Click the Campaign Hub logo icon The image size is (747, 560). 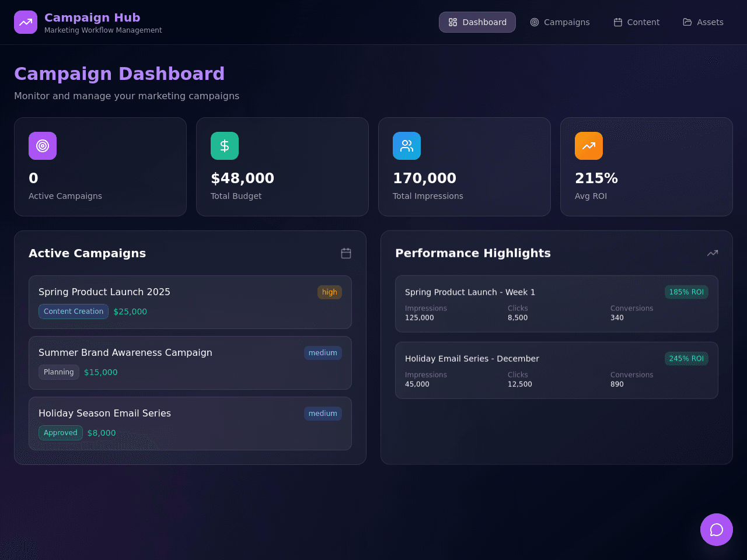(x=26, y=22)
